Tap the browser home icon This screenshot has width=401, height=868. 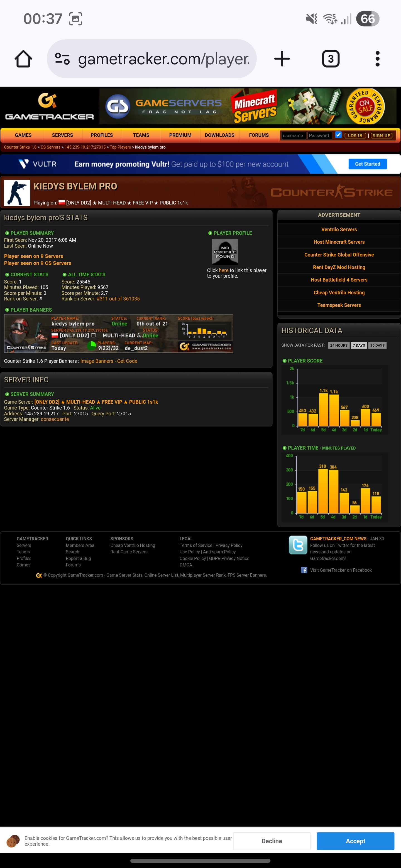pos(23,59)
